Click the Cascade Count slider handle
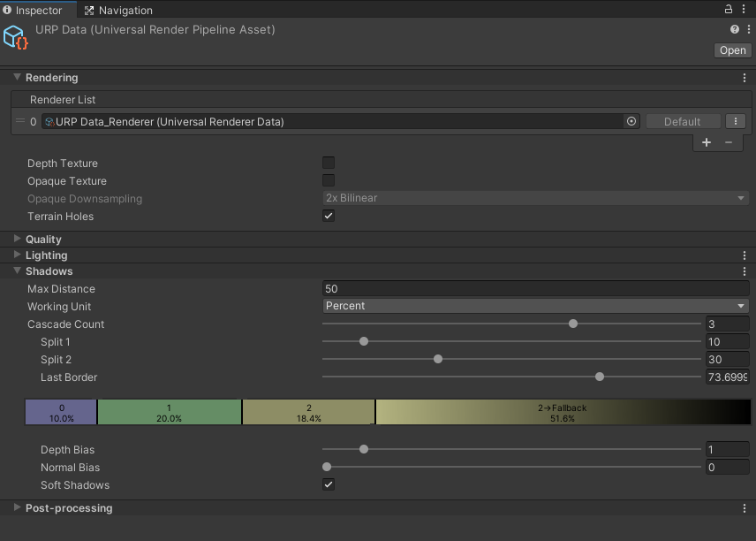This screenshot has height=541, width=756. [573, 324]
